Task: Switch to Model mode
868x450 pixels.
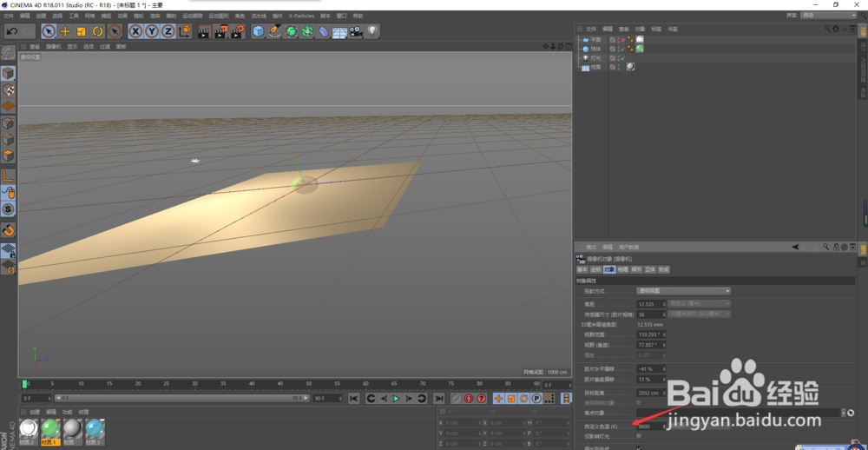Action: (9, 73)
